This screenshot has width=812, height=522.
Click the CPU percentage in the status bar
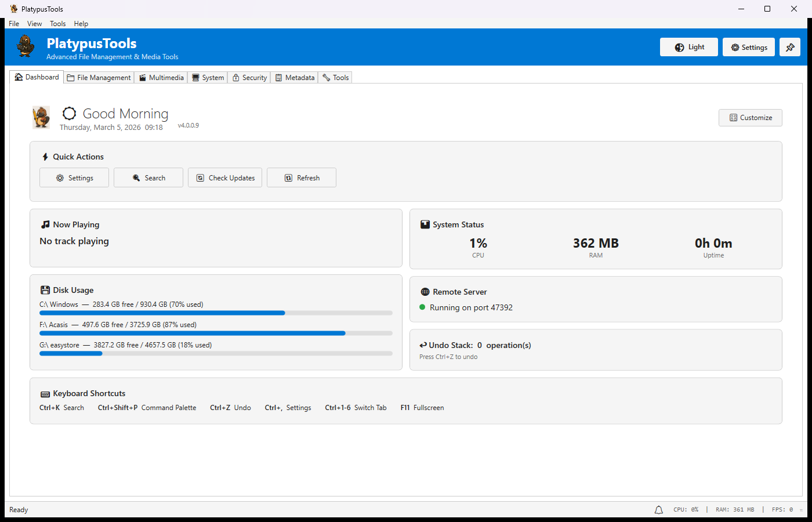[687, 509]
